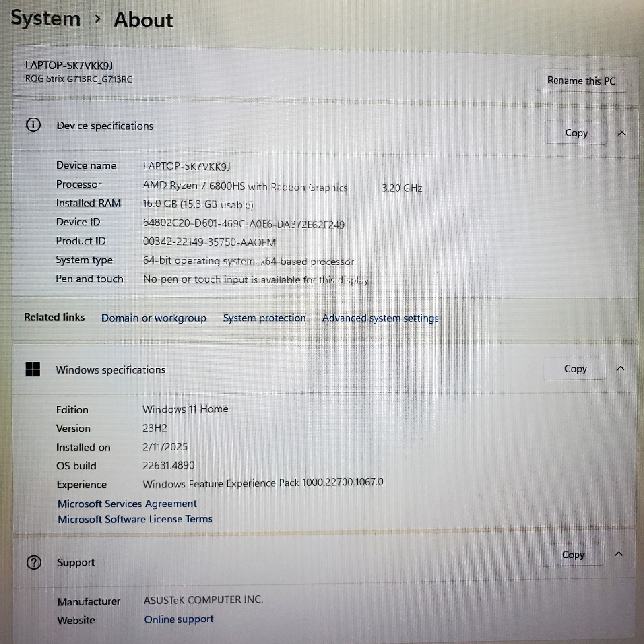Click the Version field label
644x644 pixels.
[x=73, y=428]
